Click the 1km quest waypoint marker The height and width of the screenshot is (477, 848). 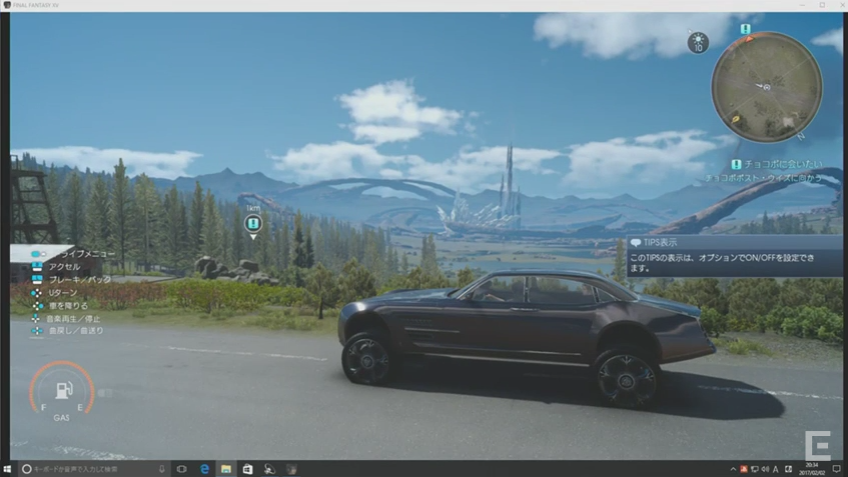tap(253, 223)
